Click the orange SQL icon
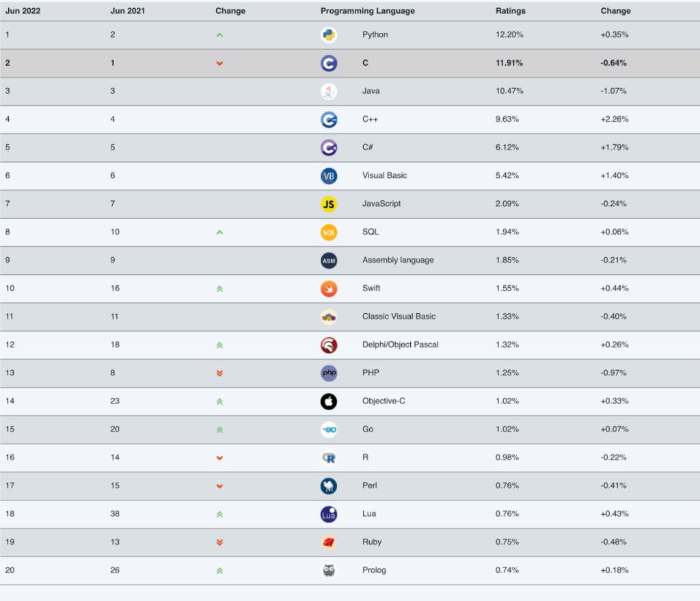The height and width of the screenshot is (601, 700). 329,232
